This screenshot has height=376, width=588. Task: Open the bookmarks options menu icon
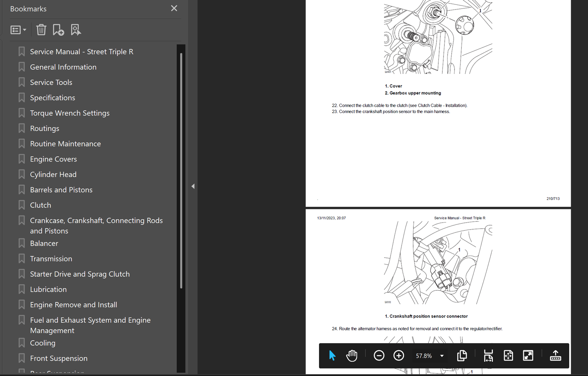18,30
